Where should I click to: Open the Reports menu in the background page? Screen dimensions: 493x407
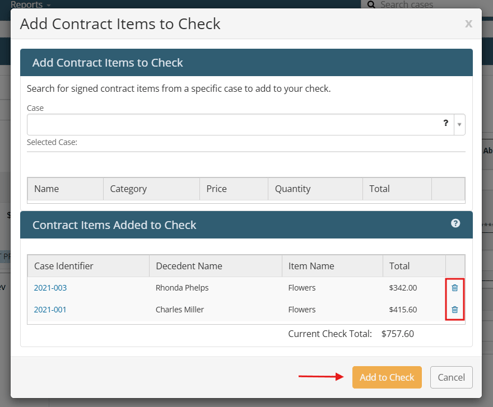click(x=30, y=5)
